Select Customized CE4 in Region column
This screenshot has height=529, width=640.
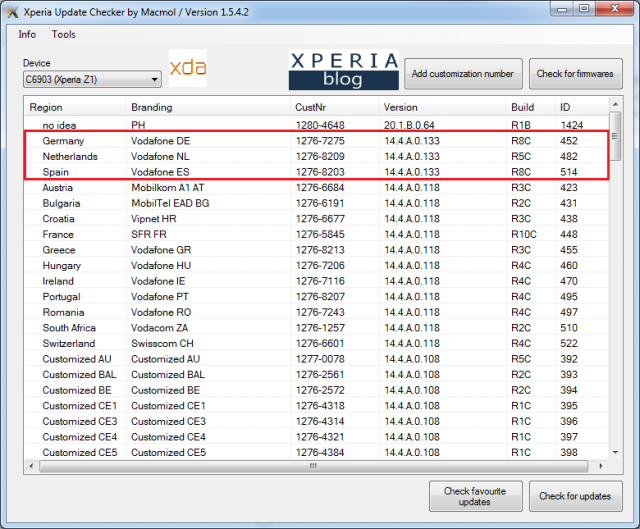pyautogui.click(x=80, y=437)
